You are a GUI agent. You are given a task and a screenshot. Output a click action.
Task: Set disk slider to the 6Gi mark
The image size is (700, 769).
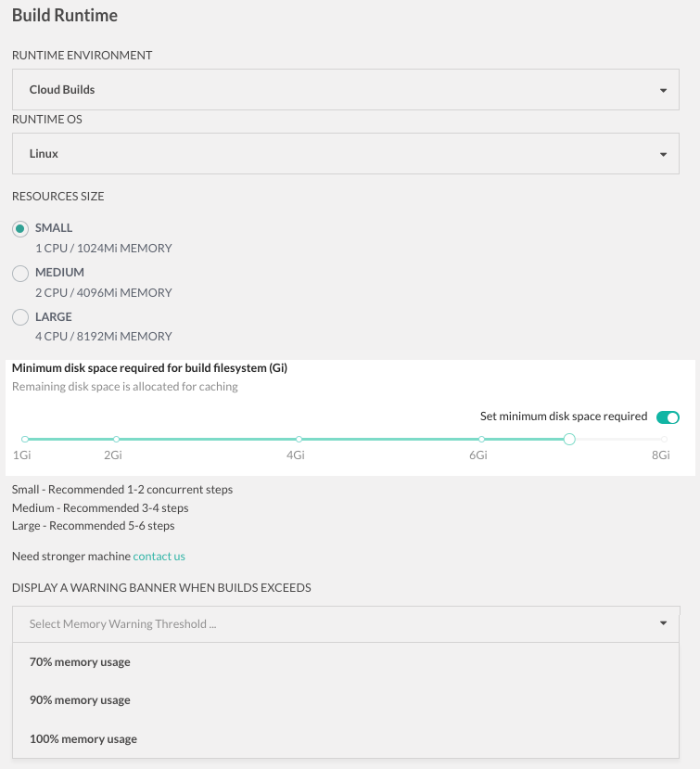481,440
